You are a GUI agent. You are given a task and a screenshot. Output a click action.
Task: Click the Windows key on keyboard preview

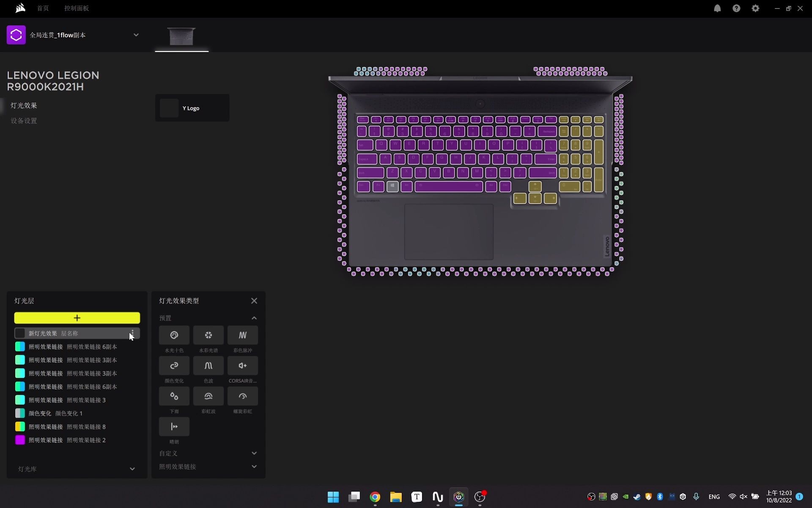[x=392, y=187]
